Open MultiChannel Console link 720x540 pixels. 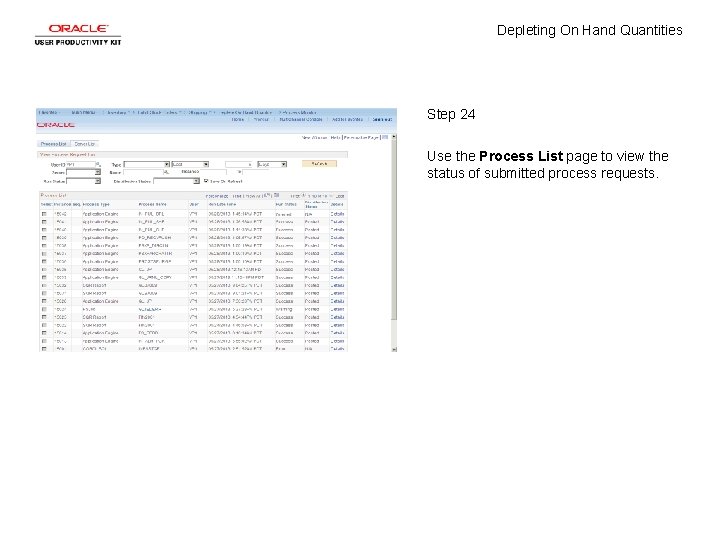point(301,119)
